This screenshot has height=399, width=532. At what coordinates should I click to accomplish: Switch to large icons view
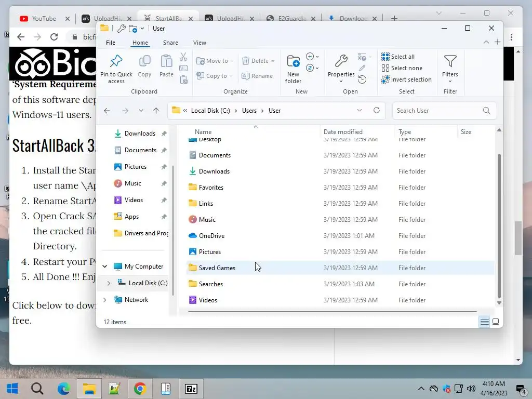click(x=496, y=322)
